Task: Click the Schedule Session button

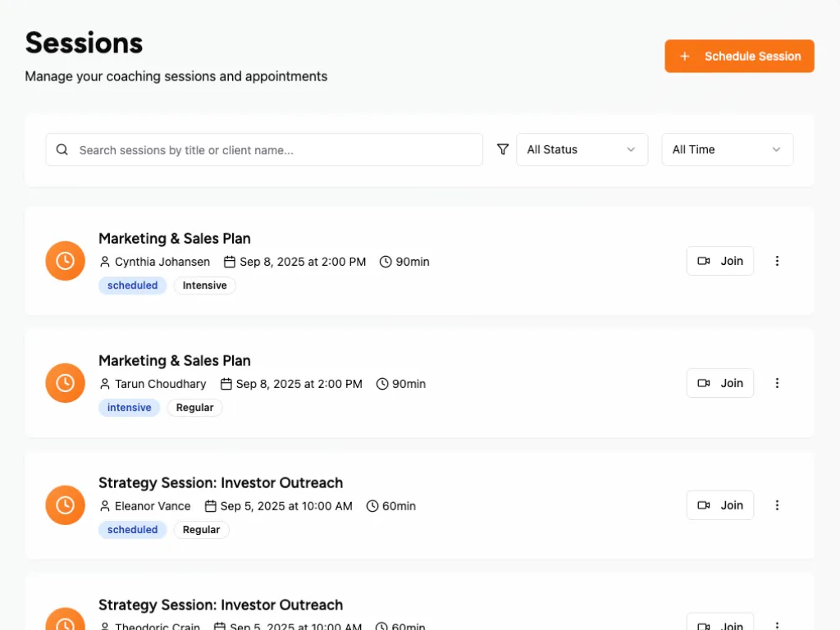Action: pos(739,56)
